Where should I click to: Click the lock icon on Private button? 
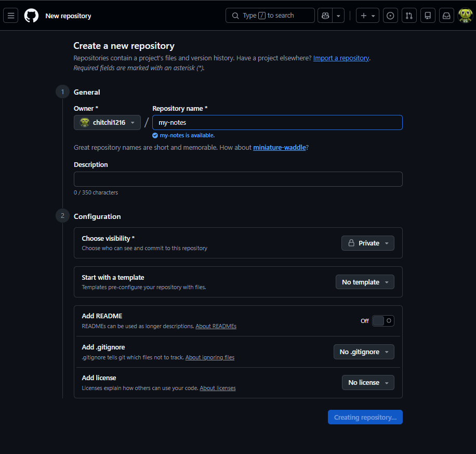351,243
